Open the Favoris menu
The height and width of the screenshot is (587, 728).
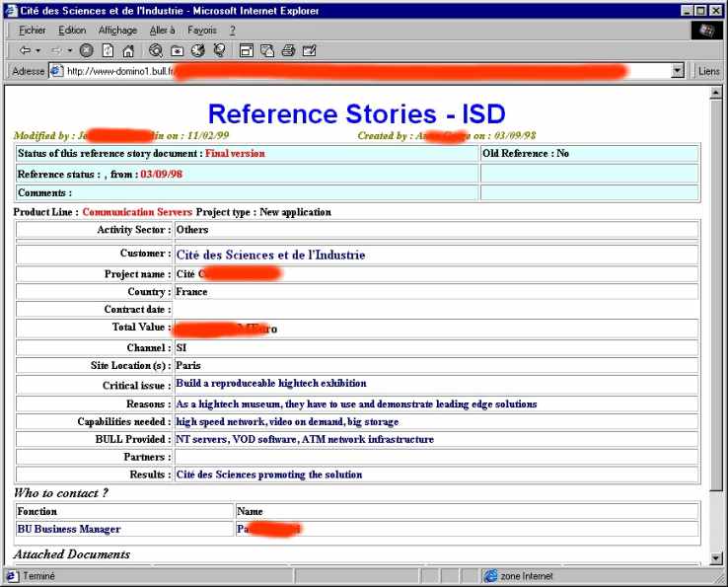202,31
